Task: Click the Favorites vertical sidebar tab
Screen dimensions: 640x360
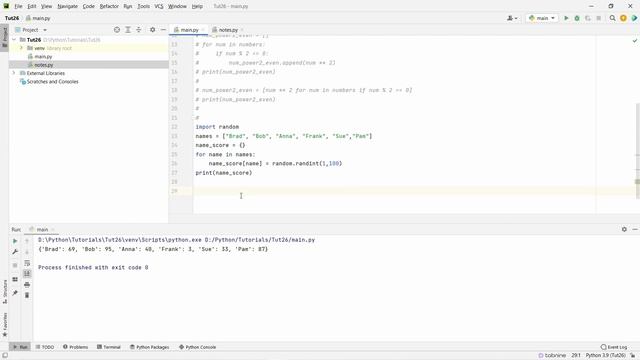Action: [x=4, y=324]
